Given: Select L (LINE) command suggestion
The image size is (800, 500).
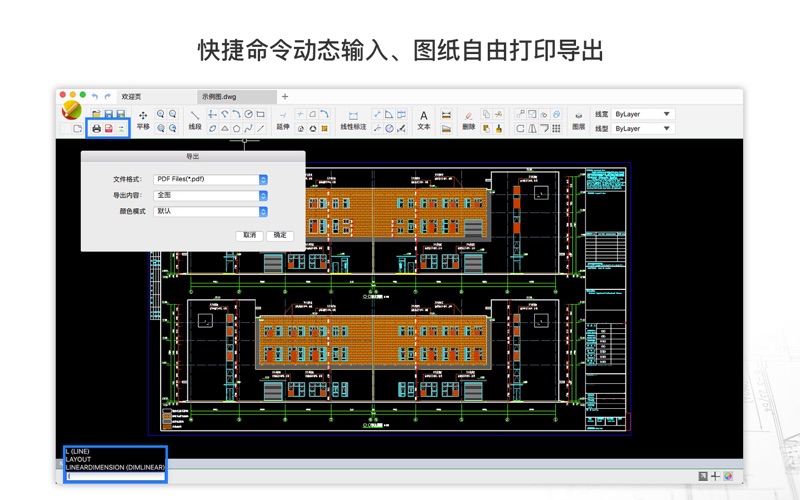Looking at the screenshot, I should [x=78, y=452].
